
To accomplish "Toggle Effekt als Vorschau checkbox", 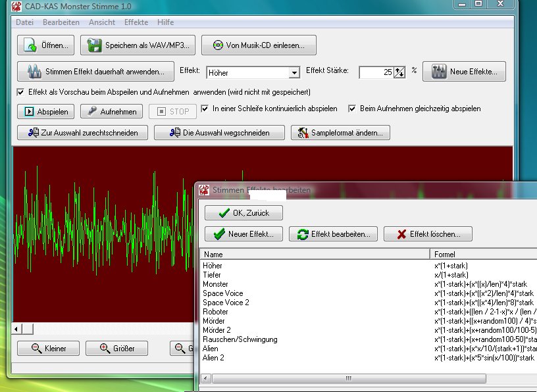I will (20, 92).
